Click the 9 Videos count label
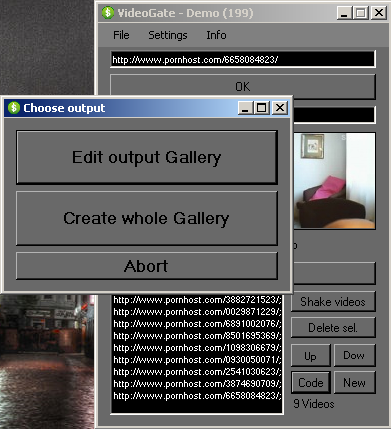This screenshot has height=429, width=391. tap(314, 404)
